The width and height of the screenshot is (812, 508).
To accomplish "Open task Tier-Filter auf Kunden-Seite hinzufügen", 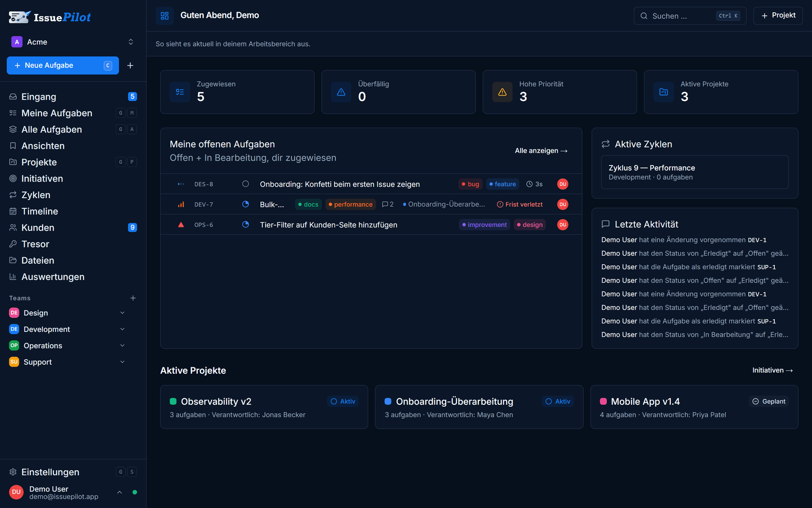I will 329,225.
